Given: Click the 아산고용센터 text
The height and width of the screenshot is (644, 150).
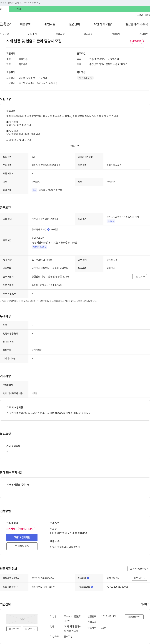Looking at the screenshot, I should (x=113, y=578).
